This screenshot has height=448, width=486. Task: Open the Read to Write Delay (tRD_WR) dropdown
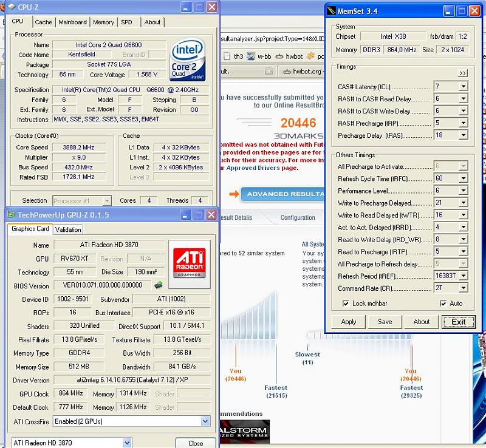[463, 239]
